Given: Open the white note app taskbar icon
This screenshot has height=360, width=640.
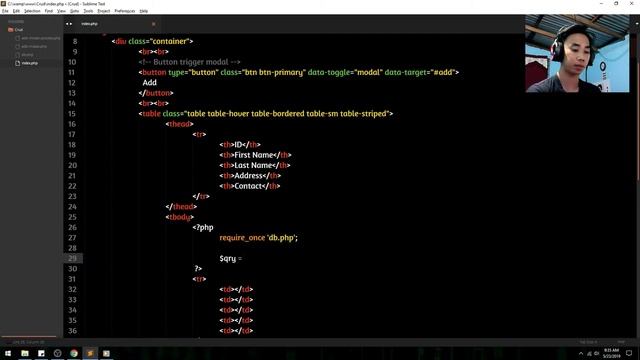Looking at the screenshot, I should click(x=41, y=353).
